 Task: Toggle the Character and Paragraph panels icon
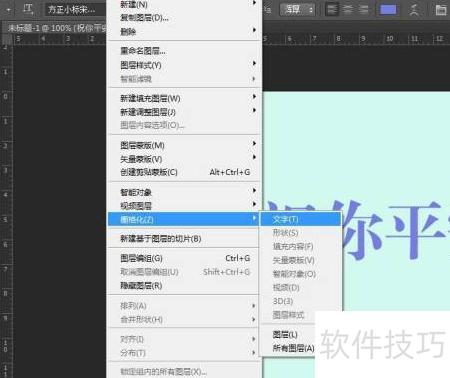pyautogui.click(x=441, y=10)
